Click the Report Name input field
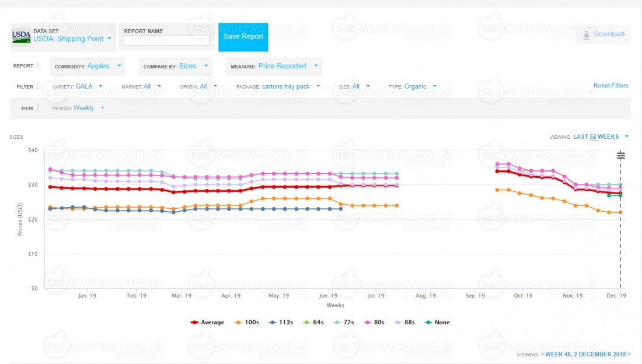Screen dimensions: 642x364 [167, 40]
